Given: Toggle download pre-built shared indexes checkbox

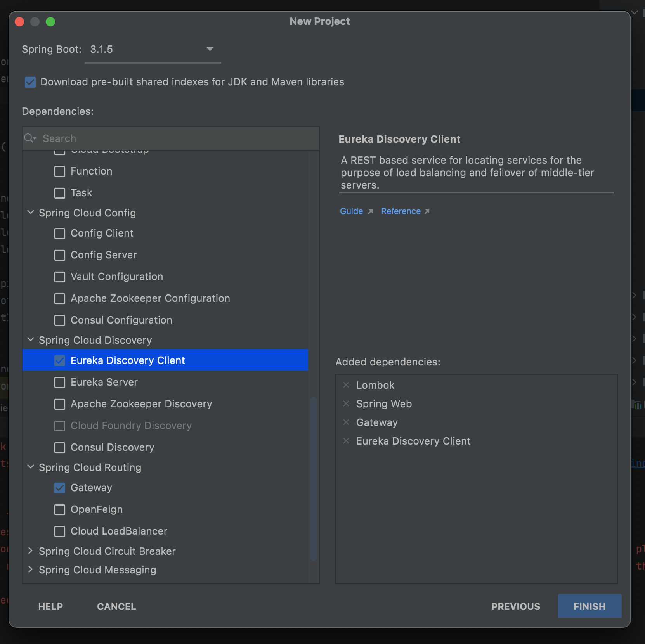Looking at the screenshot, I should tap(30, 82).
